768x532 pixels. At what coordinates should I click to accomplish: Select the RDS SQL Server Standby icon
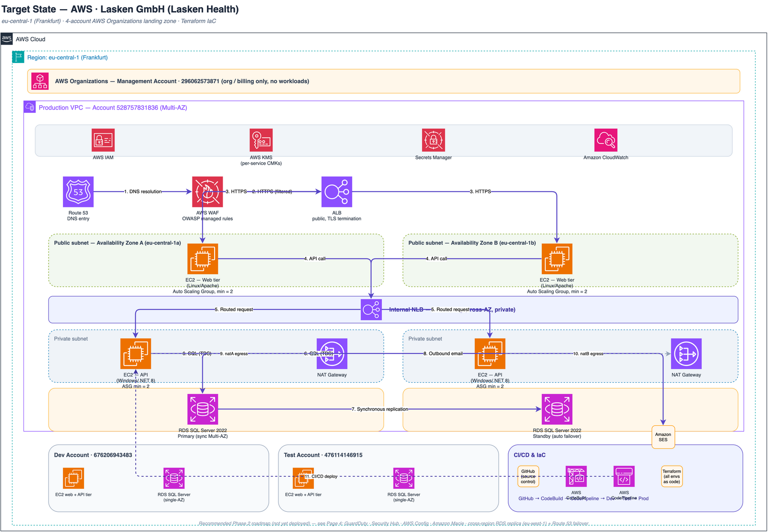[x=557, y=410]
